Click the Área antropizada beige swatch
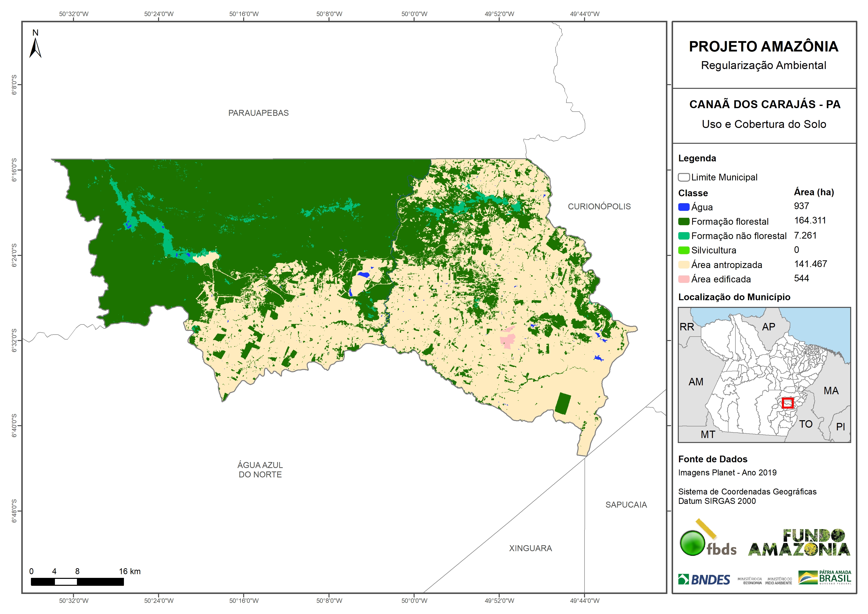 pyautogui.click(x=683, y=265)
